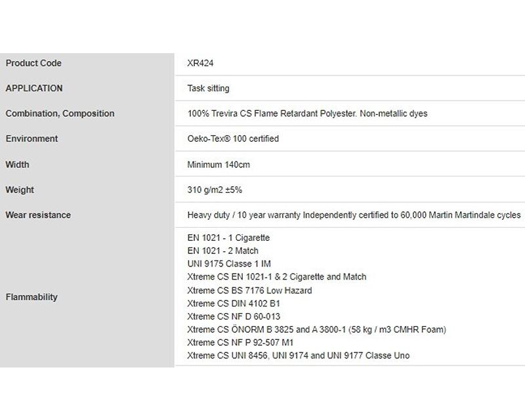Select the Minimum 140cm value
The image size is (525, 420).
(219, 165)
